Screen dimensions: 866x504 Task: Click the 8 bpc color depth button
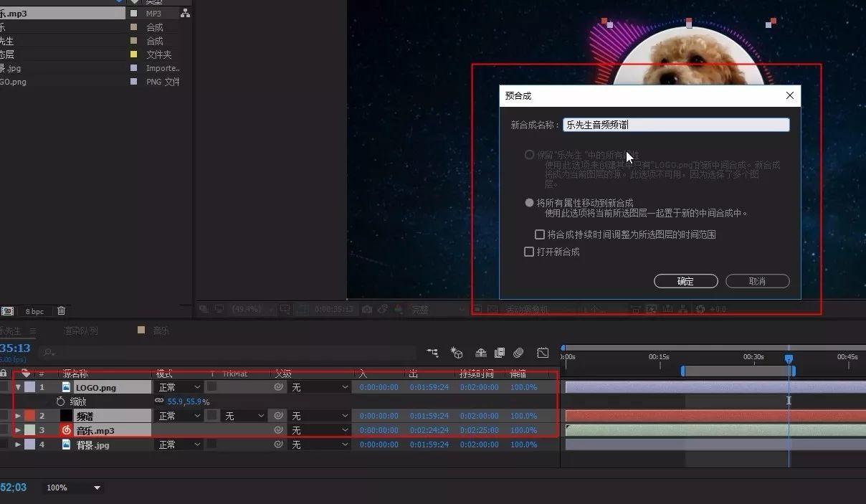pos(34,311)
